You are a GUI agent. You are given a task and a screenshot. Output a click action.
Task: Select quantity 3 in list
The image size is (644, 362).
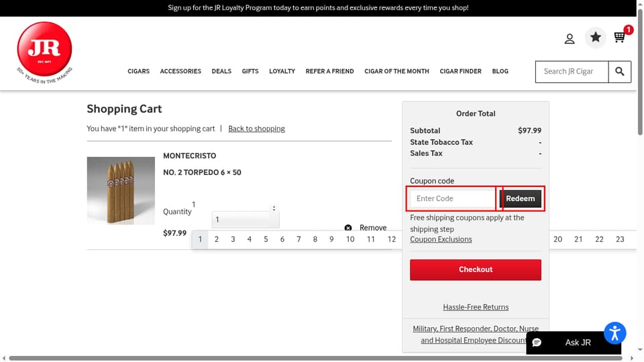coord(233,239)
